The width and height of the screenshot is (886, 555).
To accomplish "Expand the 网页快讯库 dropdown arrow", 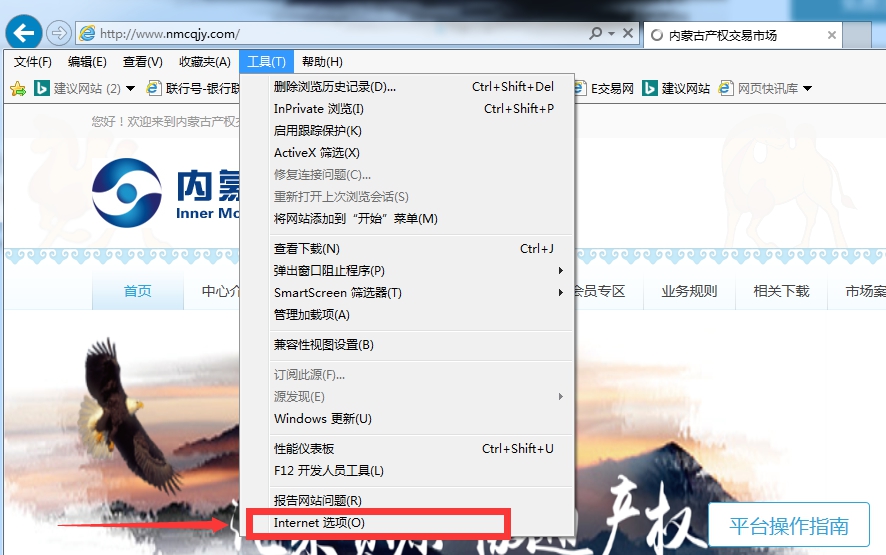I will tap(807, 89).
